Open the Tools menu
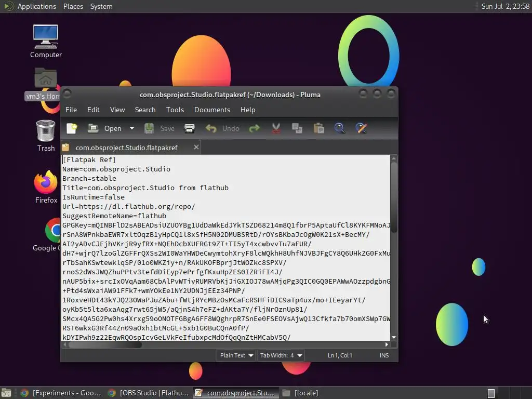This screenshot has height=399, width=532. tap(175, 110)
